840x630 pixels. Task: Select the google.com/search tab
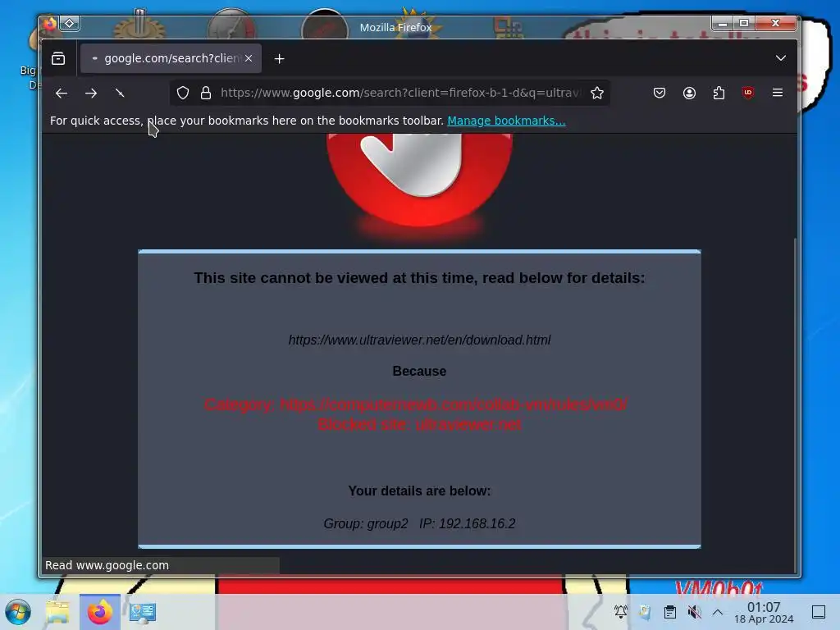(171, 58)
